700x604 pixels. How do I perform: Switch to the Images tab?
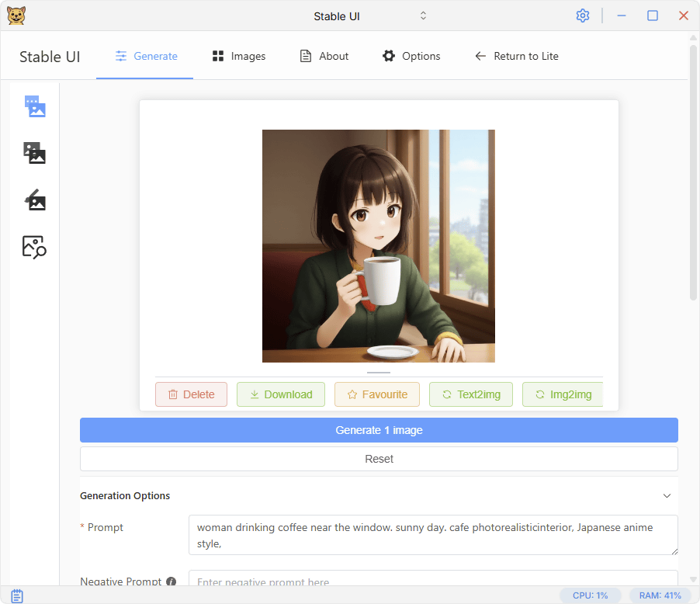point(239,56)
